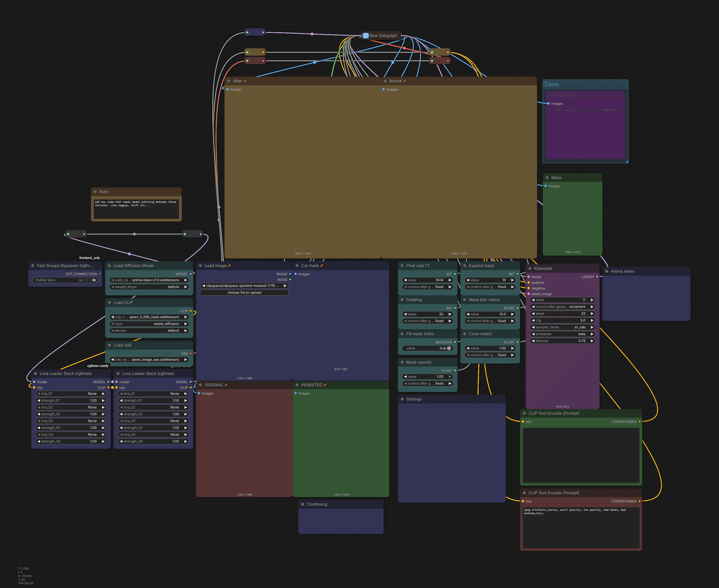Click the filename_prefix field in Save Image
The image size is (719, 588).
click(x=585, y=110)
